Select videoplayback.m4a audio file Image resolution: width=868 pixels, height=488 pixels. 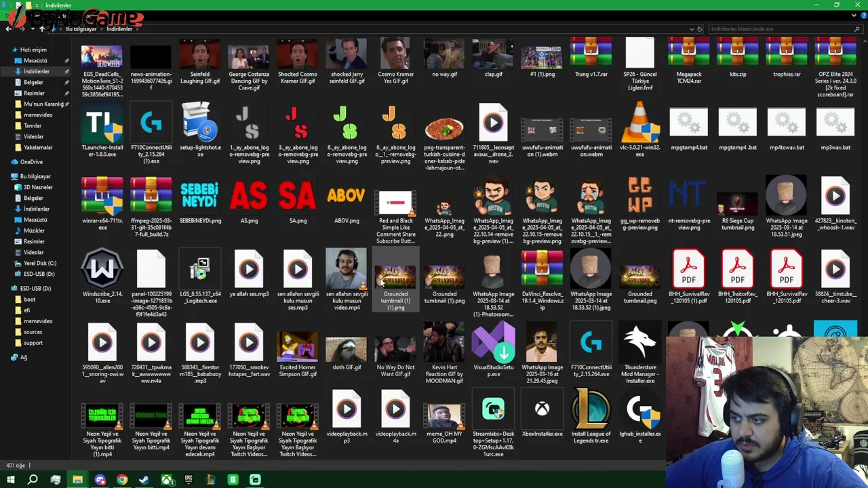point(395,409)
